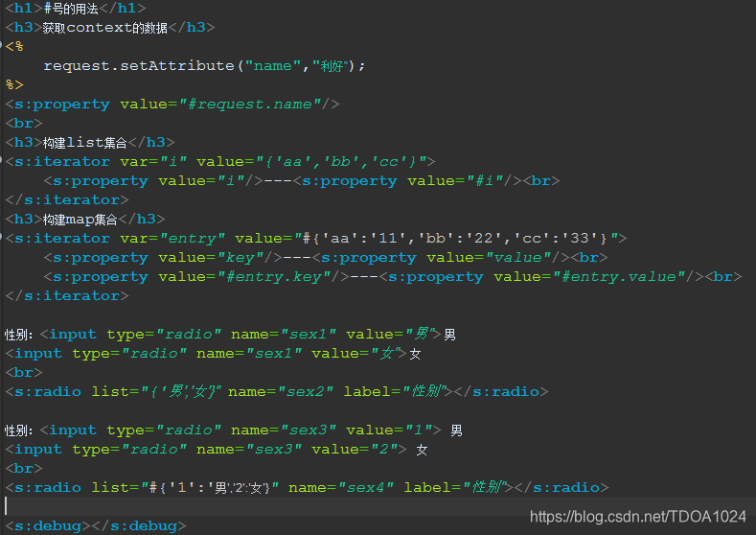Click the closing "</s:iterator>" after the map properties
Image resolution: width=756 pixels, height=535 pixels.
click(x=67, y=295)
